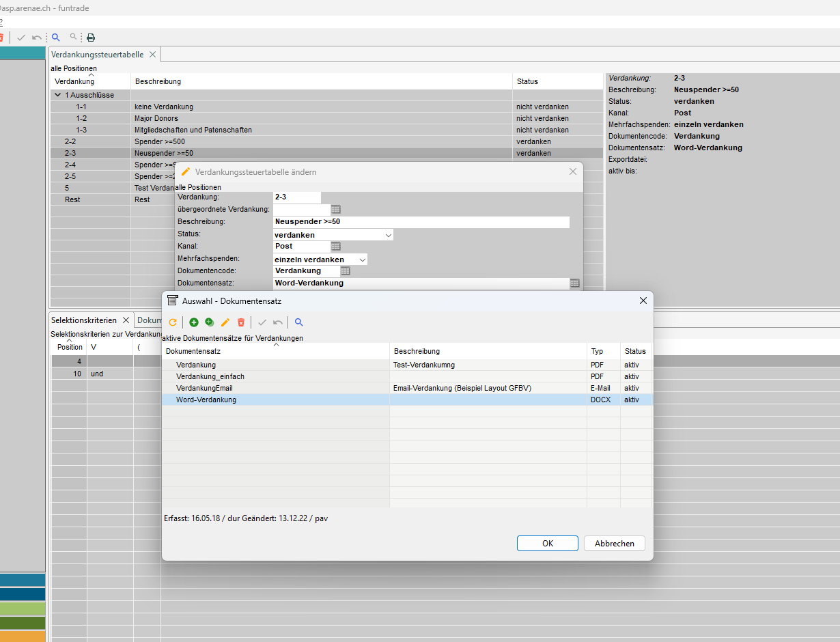Click the refresh icon in Dokumentensatz dialog
This screenshot has width=840, height=642.
(x=173, y=322)
